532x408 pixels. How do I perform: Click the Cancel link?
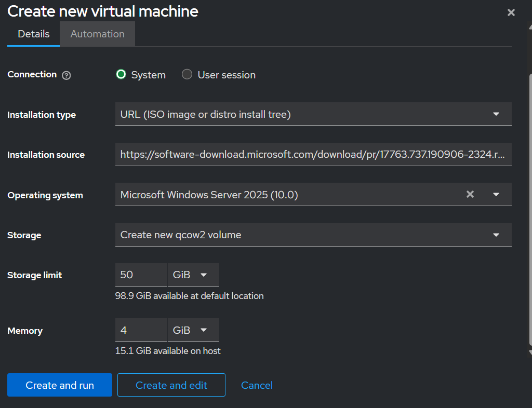pos(257,385)
